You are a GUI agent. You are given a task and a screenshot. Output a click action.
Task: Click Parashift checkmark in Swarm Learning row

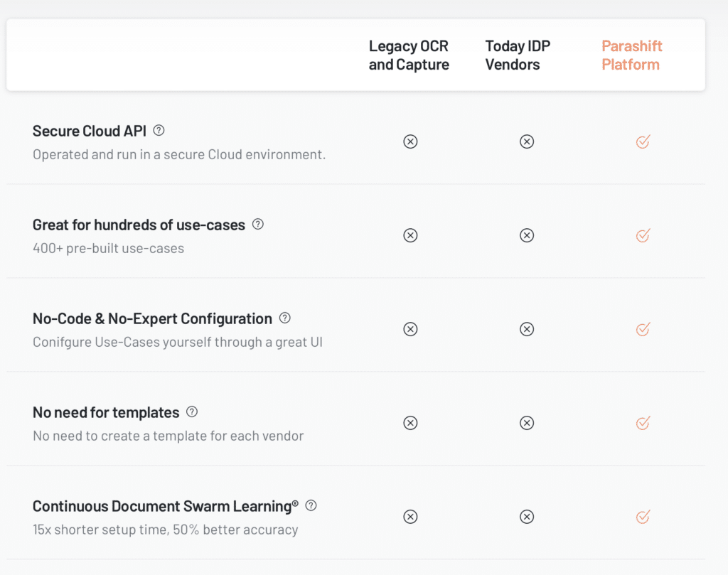(x=643, y=517)
